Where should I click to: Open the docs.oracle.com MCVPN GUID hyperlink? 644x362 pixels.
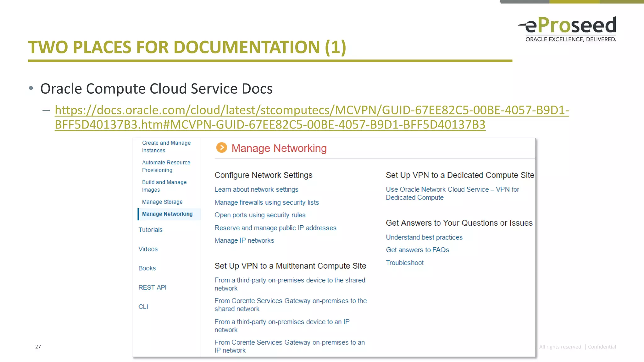[x=312, y=117]
